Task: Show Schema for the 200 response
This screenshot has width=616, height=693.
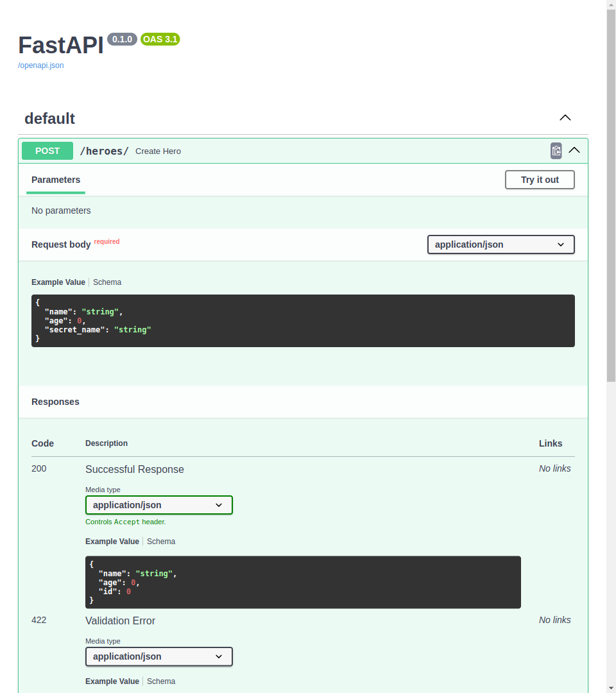Action: (161, 542)
